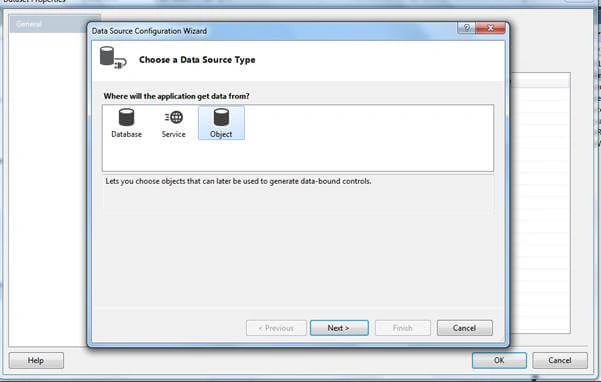This screenshot has width=601, height=382.
Task: Select the Service data source icon
Action: 174,123
